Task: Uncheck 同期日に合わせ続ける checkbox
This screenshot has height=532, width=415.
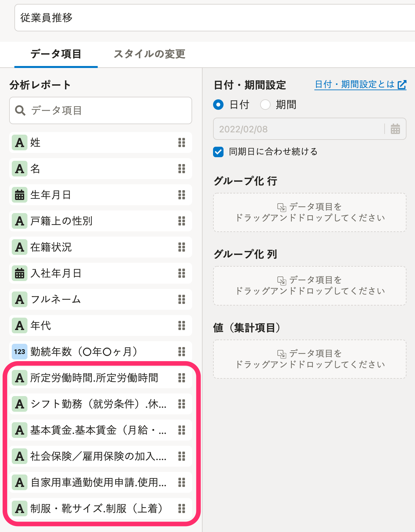Action: (x=218, y=152)
